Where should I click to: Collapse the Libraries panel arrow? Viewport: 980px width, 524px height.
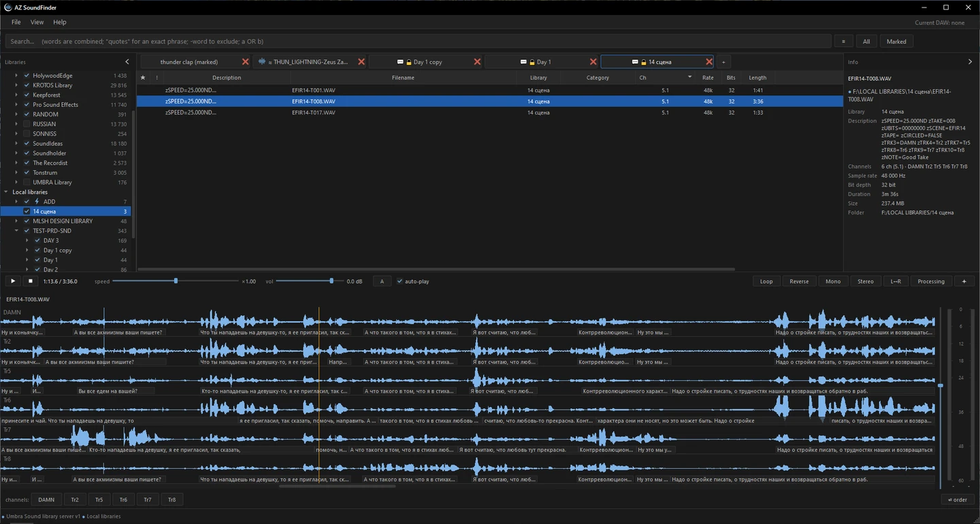click(x=127, y=62)
